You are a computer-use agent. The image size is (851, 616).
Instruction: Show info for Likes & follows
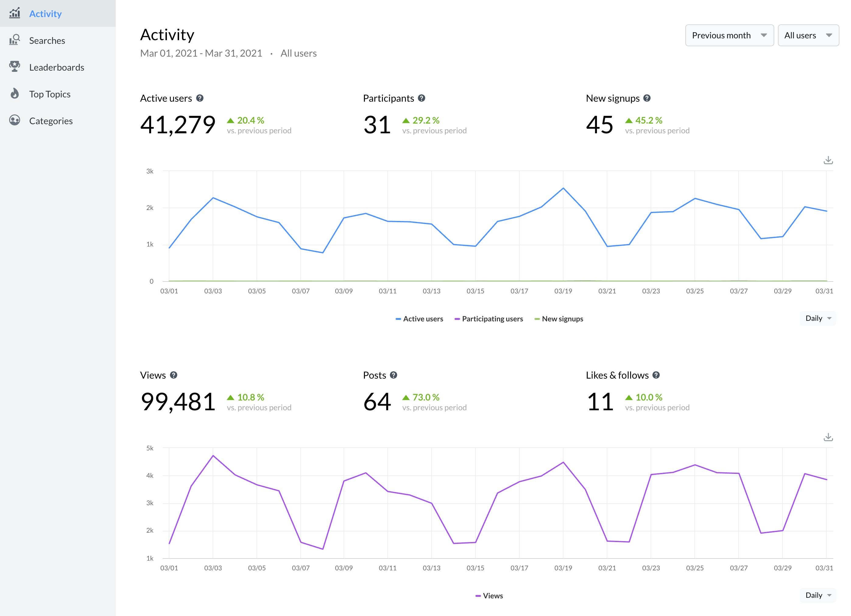click(x=656, y=375)
